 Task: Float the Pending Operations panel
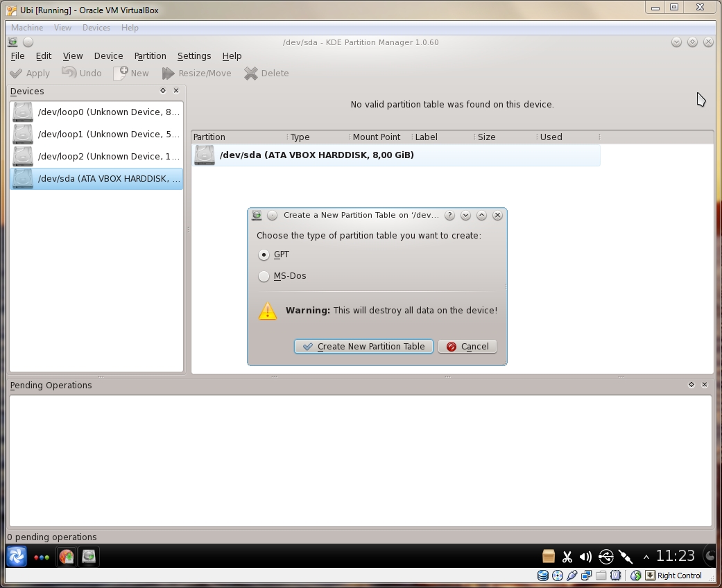[x=691, y=384]
